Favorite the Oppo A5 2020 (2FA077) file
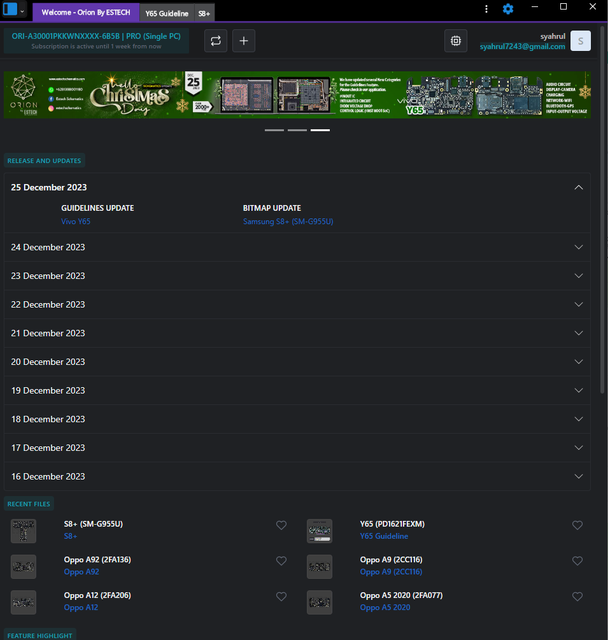The width and height of the screenshot is (608, 640). point(577,596)
